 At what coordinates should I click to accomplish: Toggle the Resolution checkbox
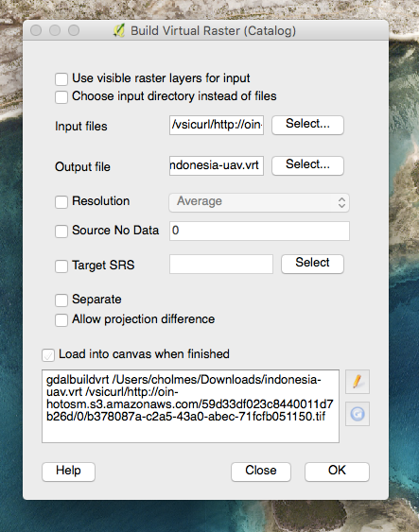pos(61,202)
